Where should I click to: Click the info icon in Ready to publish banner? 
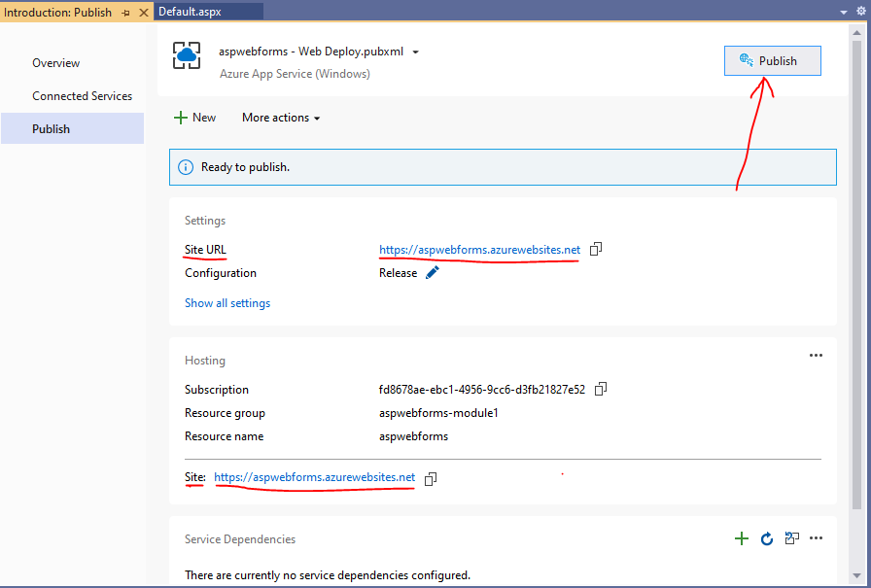(186, 167)
